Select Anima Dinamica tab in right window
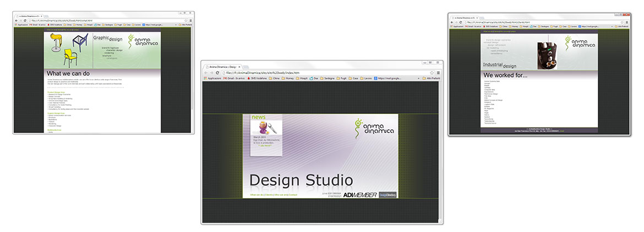Screen dimensions: 644x232 465,18
